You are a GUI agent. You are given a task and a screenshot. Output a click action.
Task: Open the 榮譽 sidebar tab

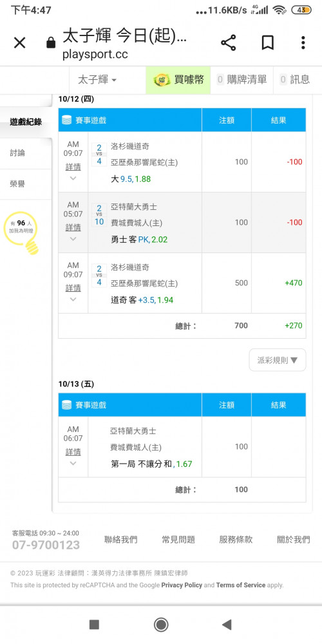[26, 184]
